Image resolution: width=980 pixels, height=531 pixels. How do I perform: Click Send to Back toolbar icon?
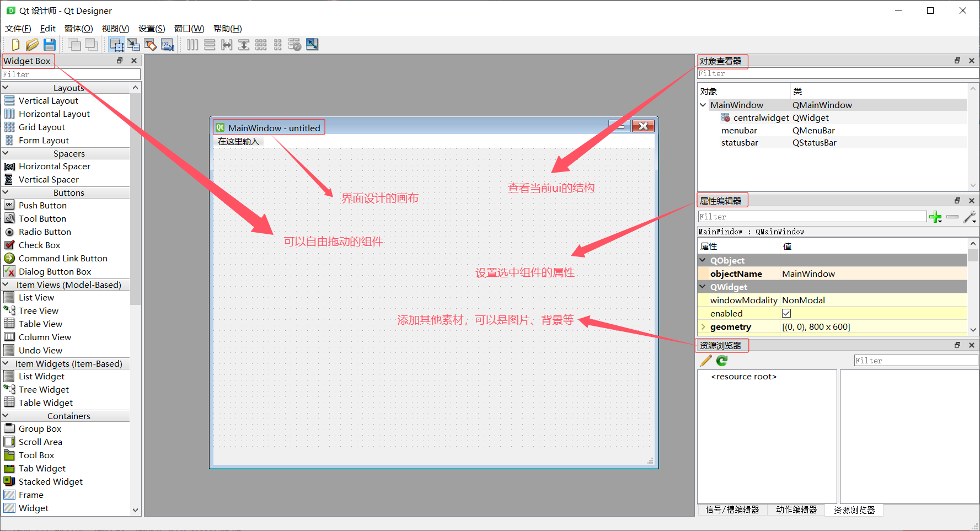(91, 45)
